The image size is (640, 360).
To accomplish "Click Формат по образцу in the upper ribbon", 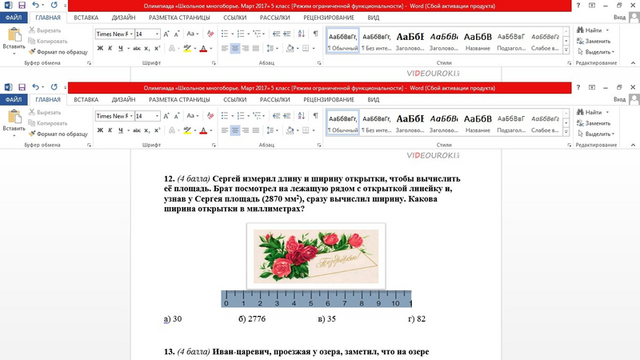I will [58, 52].
